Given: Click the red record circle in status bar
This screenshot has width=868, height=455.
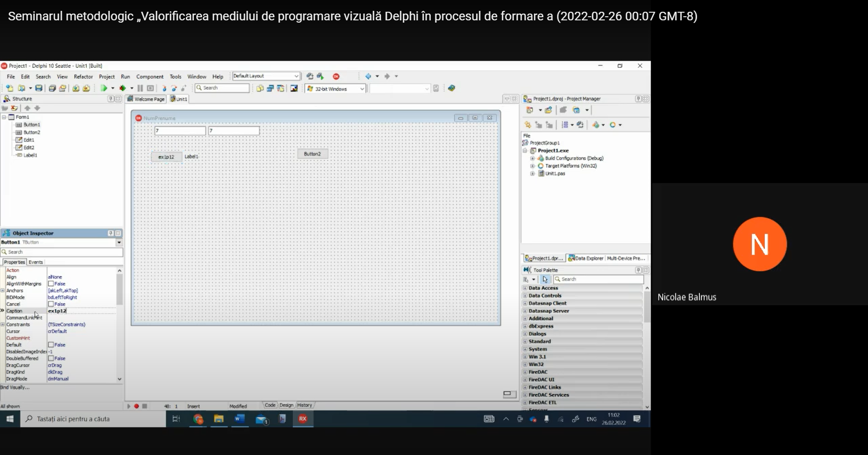Looking at the screenshot, I should (x=137, y=406).
